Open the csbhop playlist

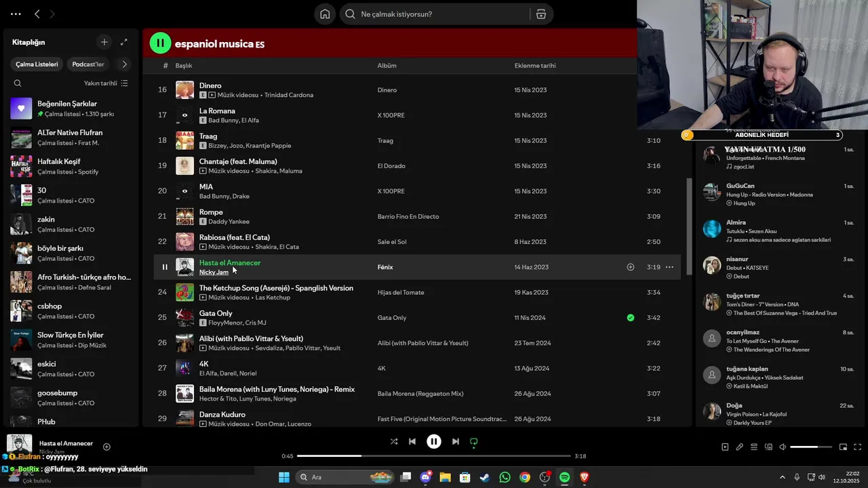[x=71, y=311]
